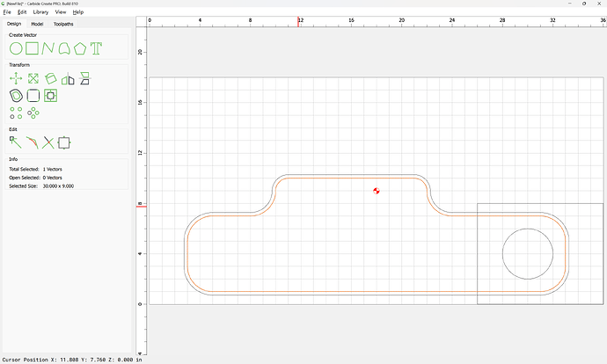Select the Trim Vectors tool
607x364 pixels.
pyautogui.click(x=48, y=142)
